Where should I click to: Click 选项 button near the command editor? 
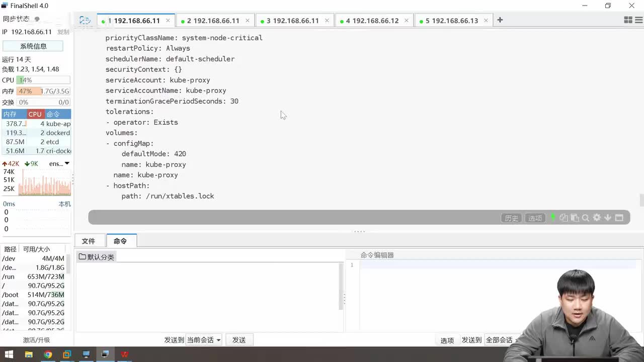(x=447, y=340)
